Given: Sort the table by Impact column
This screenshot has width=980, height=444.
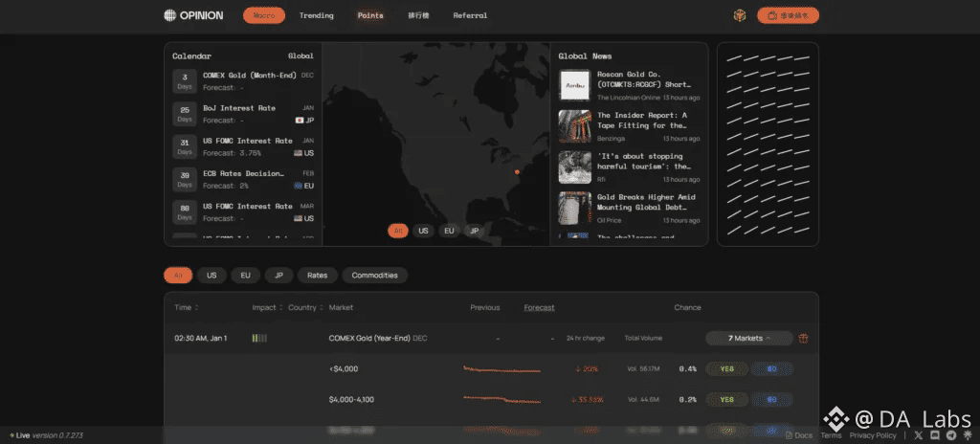Looking at the screenshot, I should click(267, 308).
